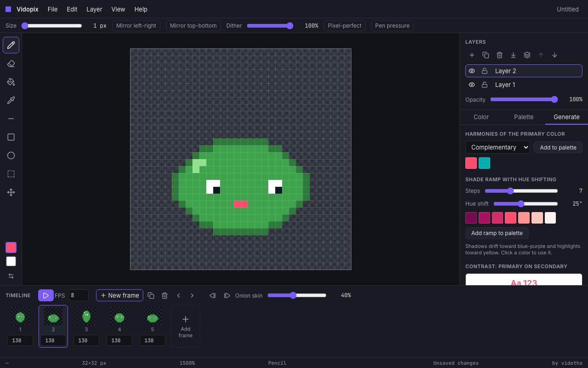Activate the rectangular Selection tool

point(11,174)
